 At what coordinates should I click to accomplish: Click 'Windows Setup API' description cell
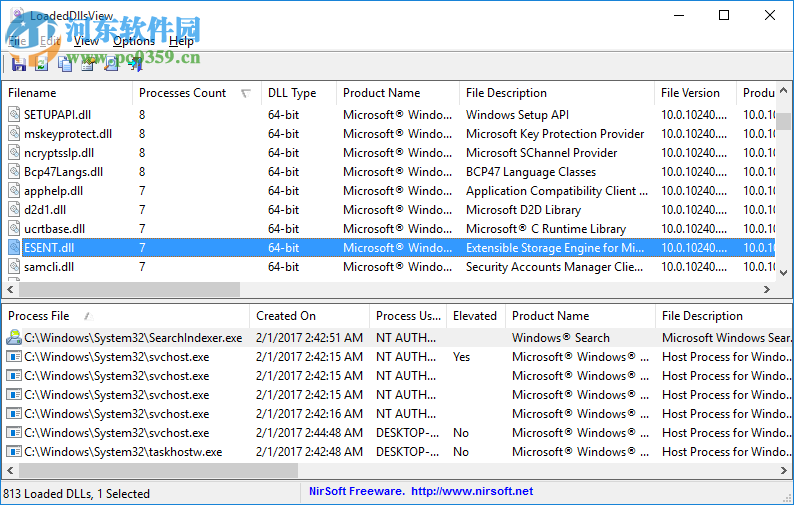517,114
